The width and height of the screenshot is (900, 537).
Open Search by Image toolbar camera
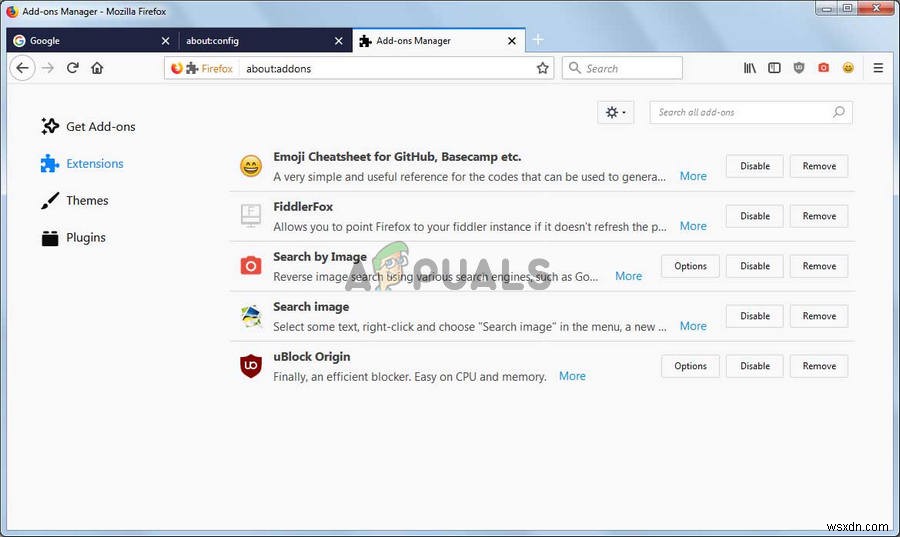(x=824, y=68)
